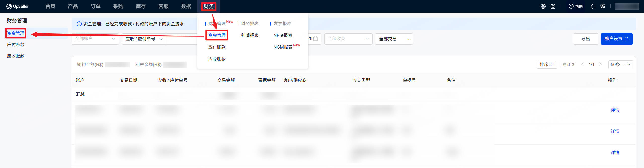Open the 应收 / 应付单号 search type dropdown

click(143, 39)
